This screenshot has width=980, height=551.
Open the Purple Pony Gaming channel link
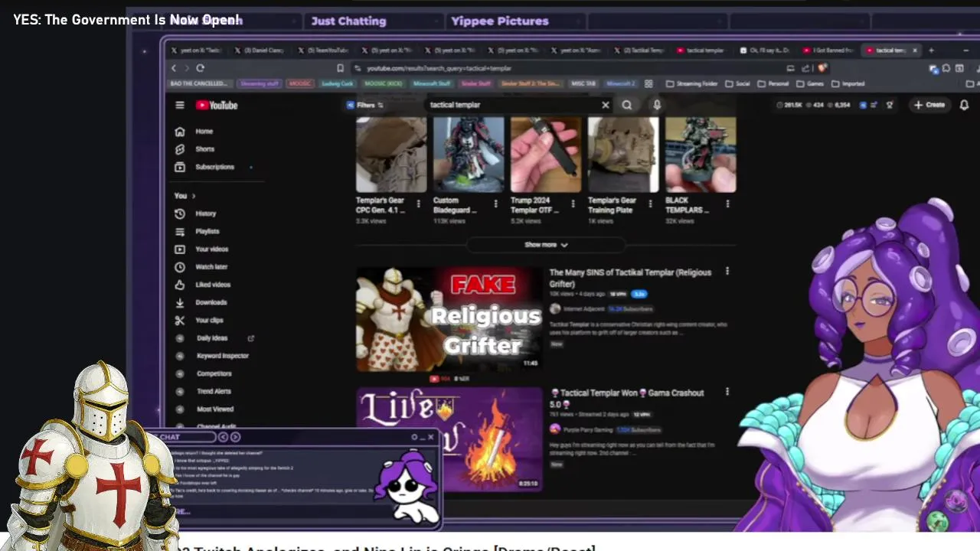point(589,430)
